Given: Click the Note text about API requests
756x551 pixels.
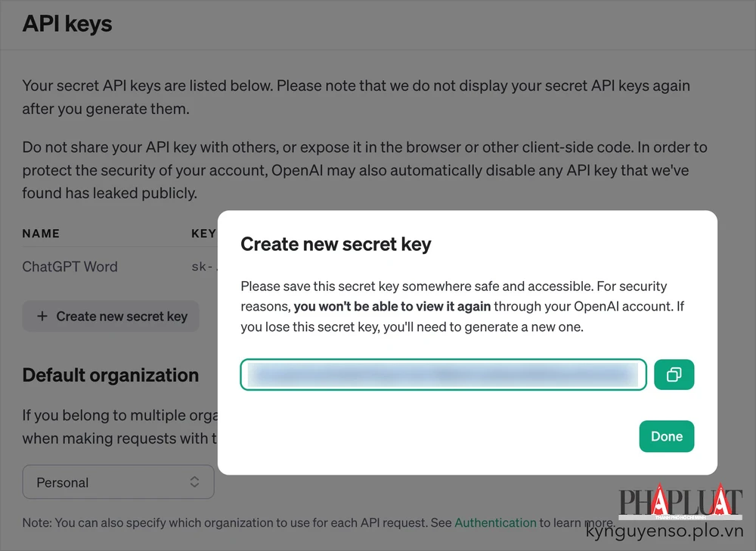Looking at the screenshot, I should (227, 522).
